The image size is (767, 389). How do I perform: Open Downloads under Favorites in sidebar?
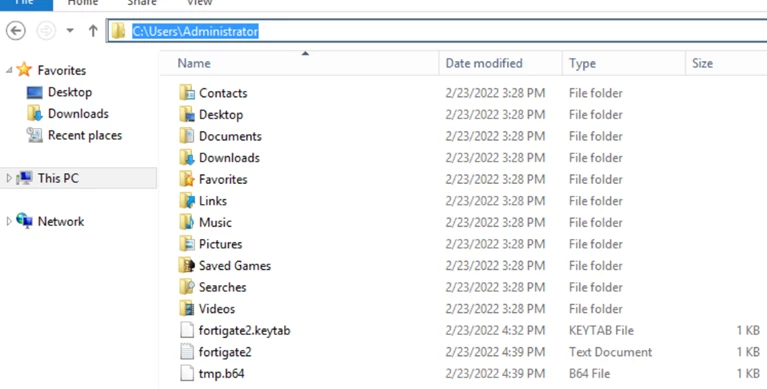(78, 114)
